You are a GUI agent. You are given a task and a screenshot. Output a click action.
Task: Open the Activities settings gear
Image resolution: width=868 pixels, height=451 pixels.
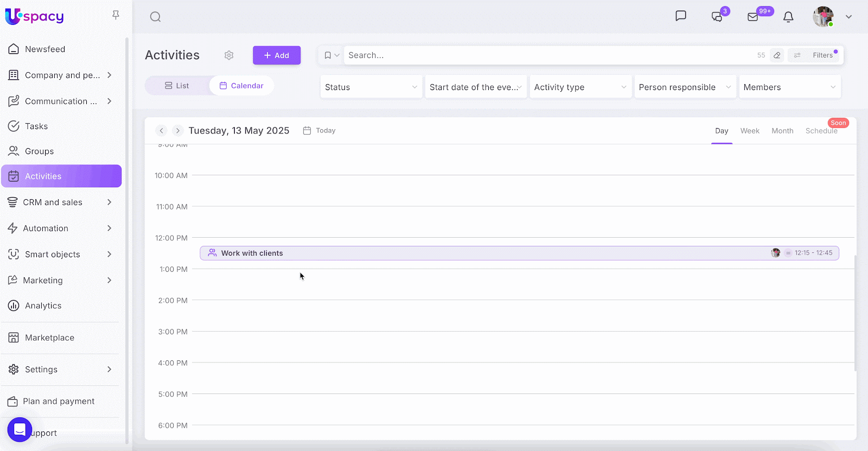[229, 55]
